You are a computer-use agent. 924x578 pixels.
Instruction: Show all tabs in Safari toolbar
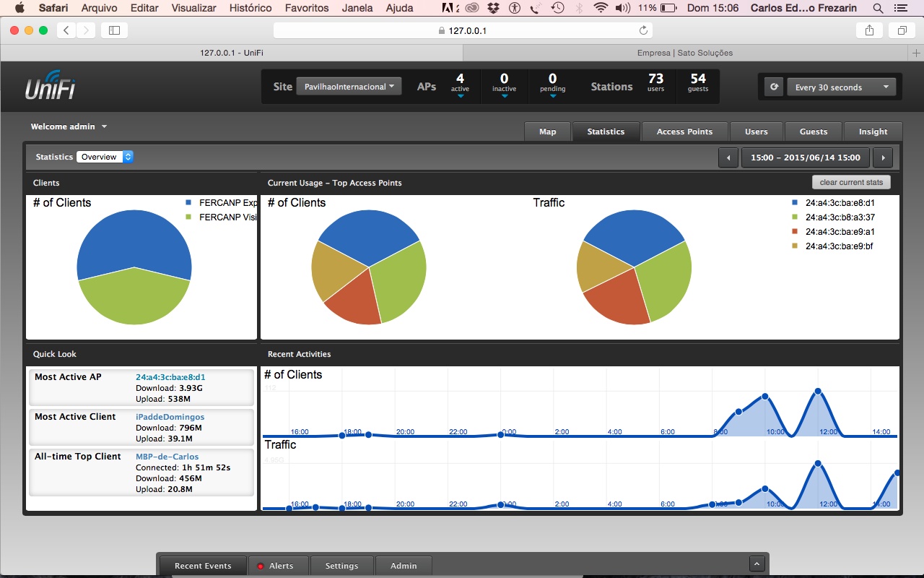(x=902, y=30)
